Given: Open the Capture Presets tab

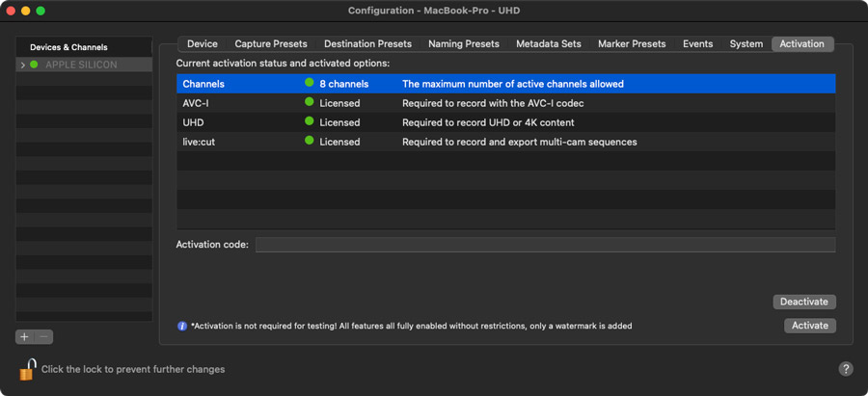Looking at the screenshot, I should point(271,44).
